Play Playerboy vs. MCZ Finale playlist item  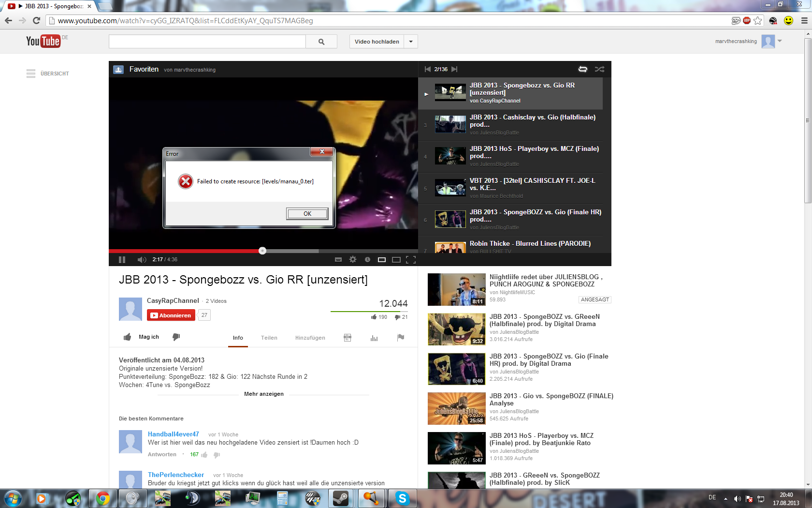510,157
